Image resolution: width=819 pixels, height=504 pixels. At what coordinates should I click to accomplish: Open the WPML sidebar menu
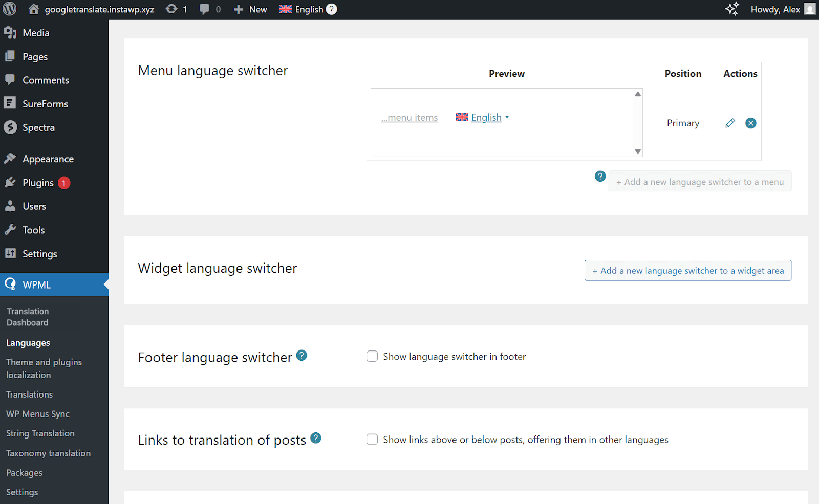(54, 284)
